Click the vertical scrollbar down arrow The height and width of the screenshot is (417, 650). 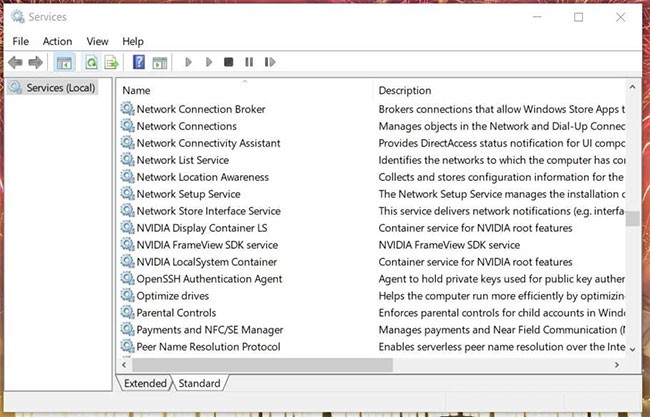632,347
